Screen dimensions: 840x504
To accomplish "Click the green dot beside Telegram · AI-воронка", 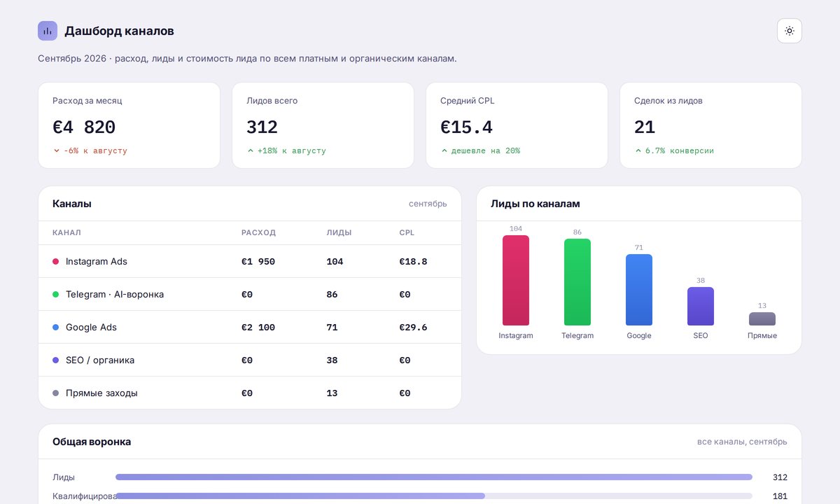I will tap(56, 294).
